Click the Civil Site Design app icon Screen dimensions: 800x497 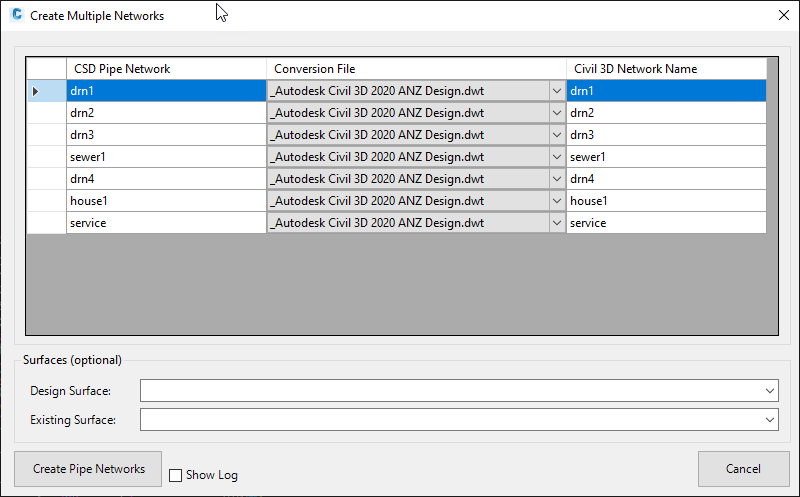(x=17, y=15)
